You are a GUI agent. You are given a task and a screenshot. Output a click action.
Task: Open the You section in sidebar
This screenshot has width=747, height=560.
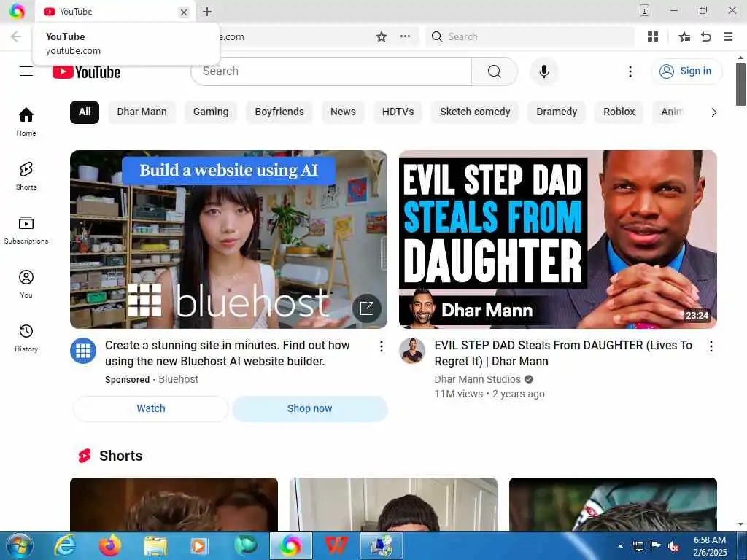[26, 284]
